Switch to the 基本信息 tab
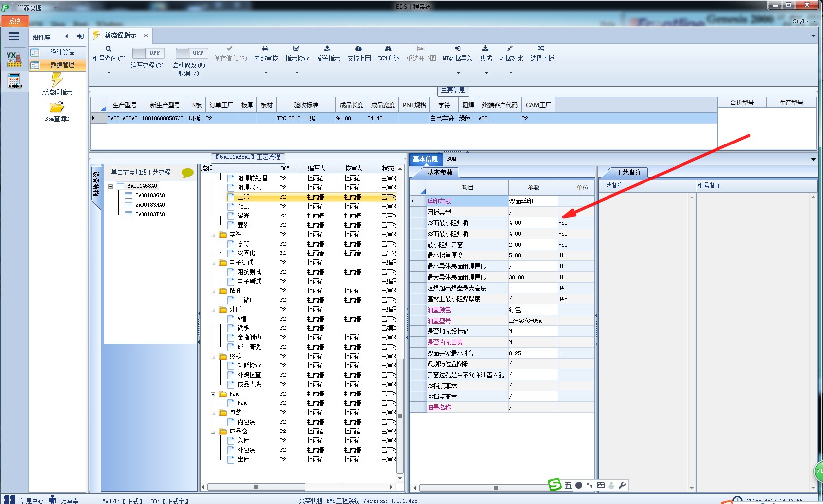 425,159
